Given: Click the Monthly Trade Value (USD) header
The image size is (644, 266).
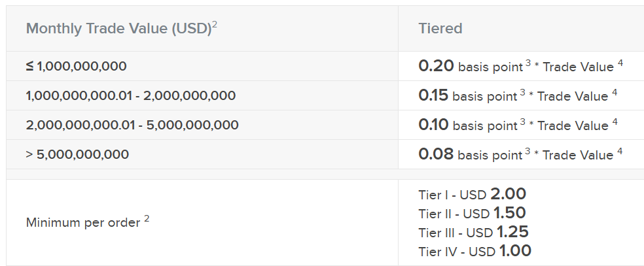Looking at the screenshot, I should (118, 29).
